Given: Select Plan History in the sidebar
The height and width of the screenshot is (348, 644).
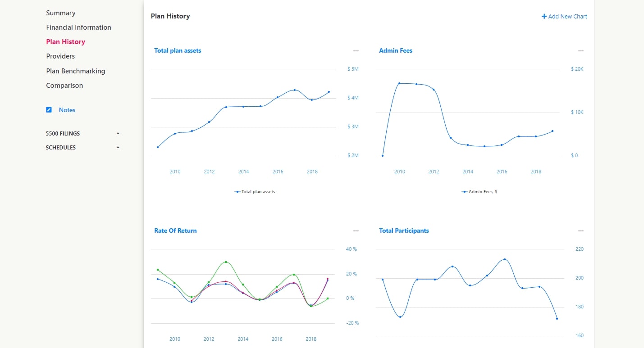Looking at the screenshot, I should [x=65, y=42].
